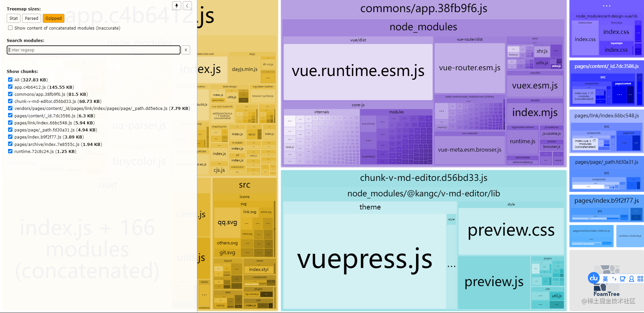The height and width of the screenshot is (313, 644).
Task: Uncheck pages/link/index.66bc548.js chunk
Action: click(x=10, y=123)
